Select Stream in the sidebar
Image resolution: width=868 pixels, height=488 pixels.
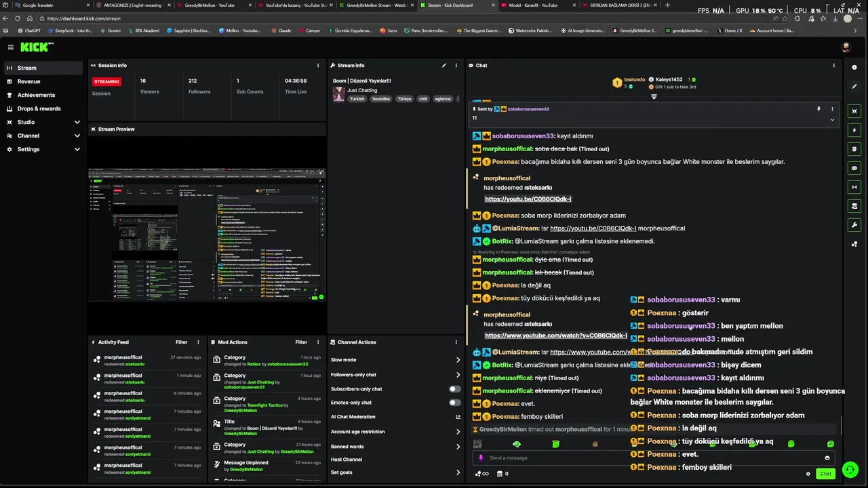(x=43, y=68)
